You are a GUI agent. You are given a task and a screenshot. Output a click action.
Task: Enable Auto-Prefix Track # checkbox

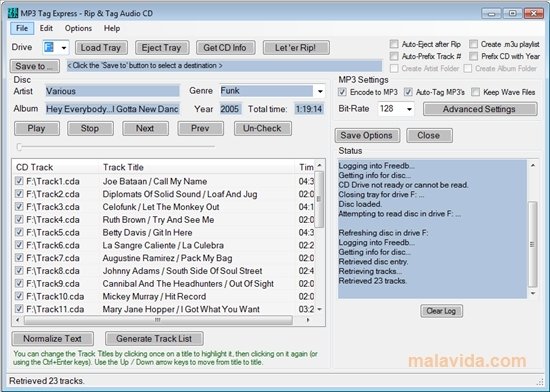click(394, 56)
